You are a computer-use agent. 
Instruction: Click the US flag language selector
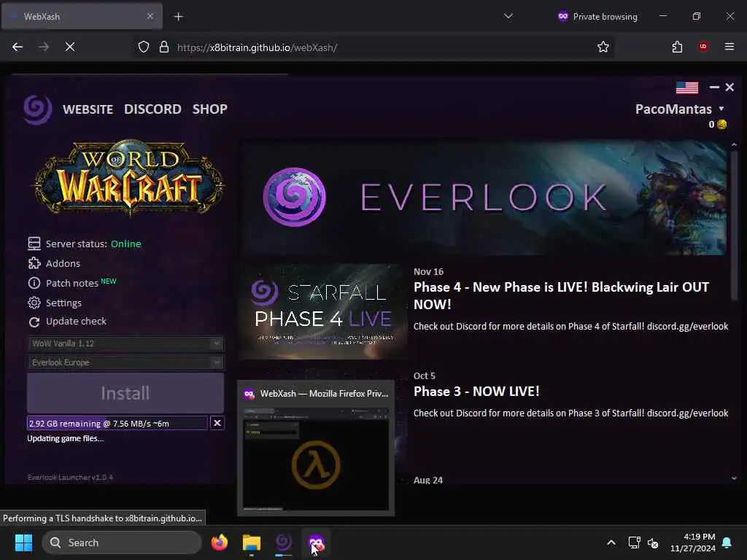pos(687,87)
